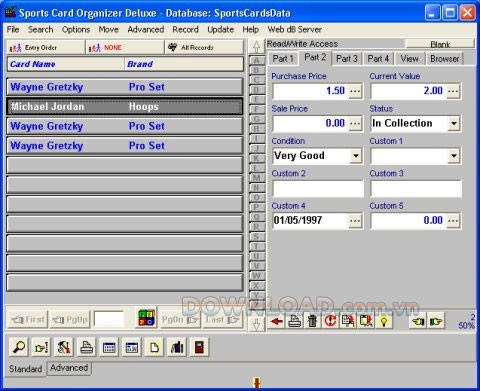Click the sort/filter tools icon beside the printer

(64, 347)
